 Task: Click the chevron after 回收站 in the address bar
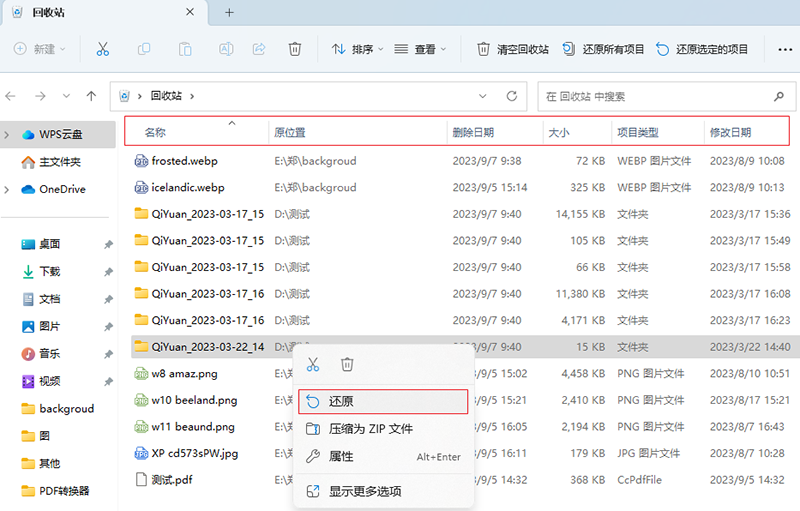192,96
